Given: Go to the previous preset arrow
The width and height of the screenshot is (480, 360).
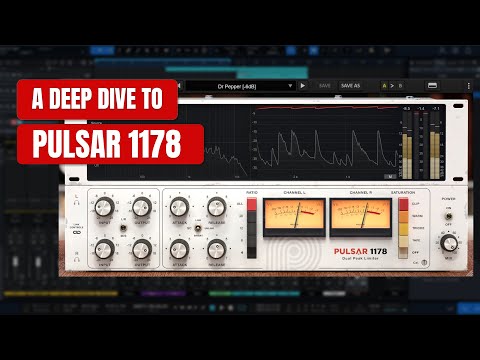Looking at the screenshot, I should click(x=179, y=86).
